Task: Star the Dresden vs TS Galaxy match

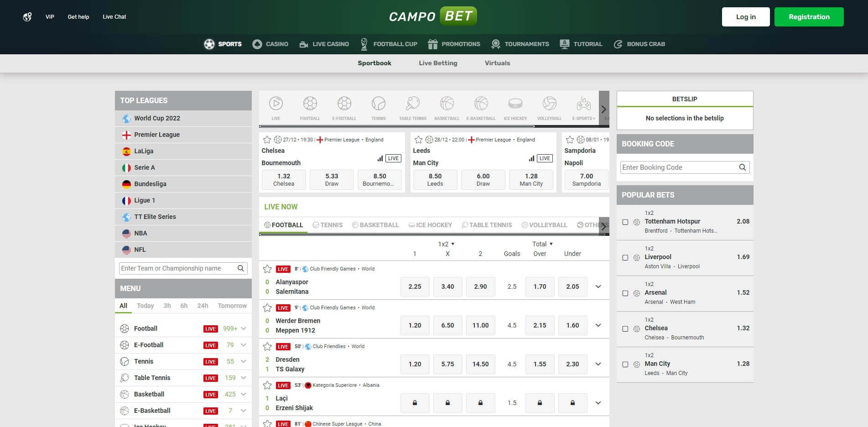Action: click(x=268, y=346)
